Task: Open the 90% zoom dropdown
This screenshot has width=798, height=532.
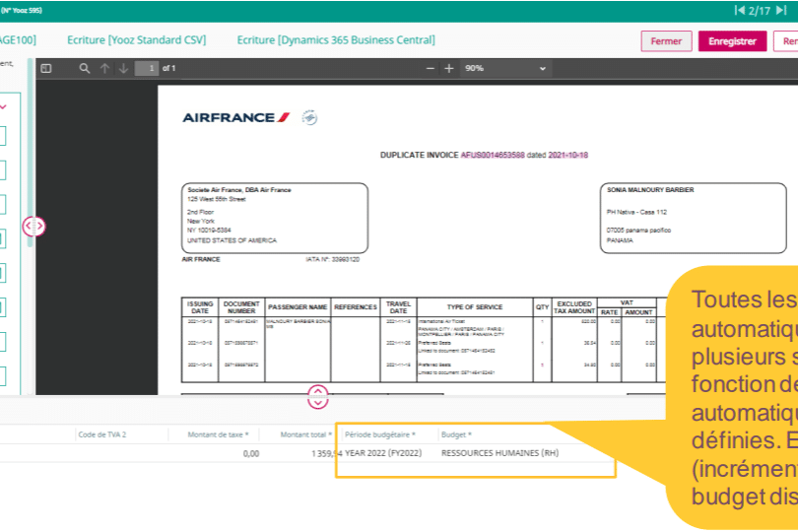Action: point(504,68)
